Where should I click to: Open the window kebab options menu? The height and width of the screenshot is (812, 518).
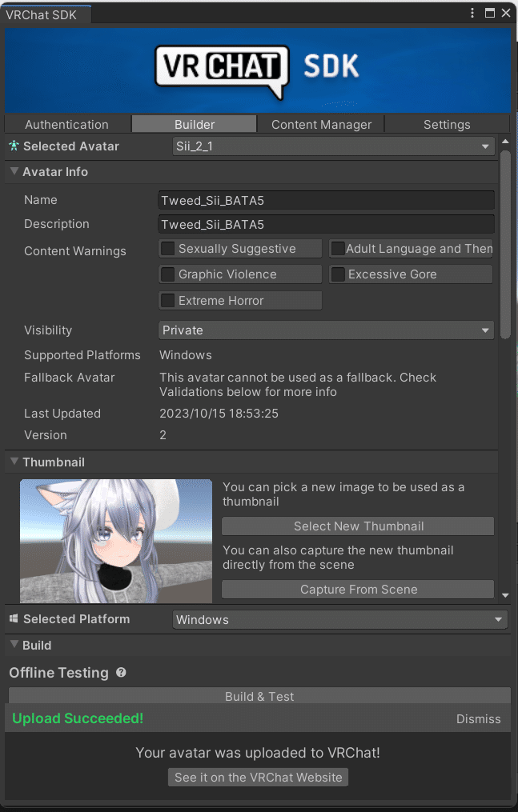tap(472, 13)
